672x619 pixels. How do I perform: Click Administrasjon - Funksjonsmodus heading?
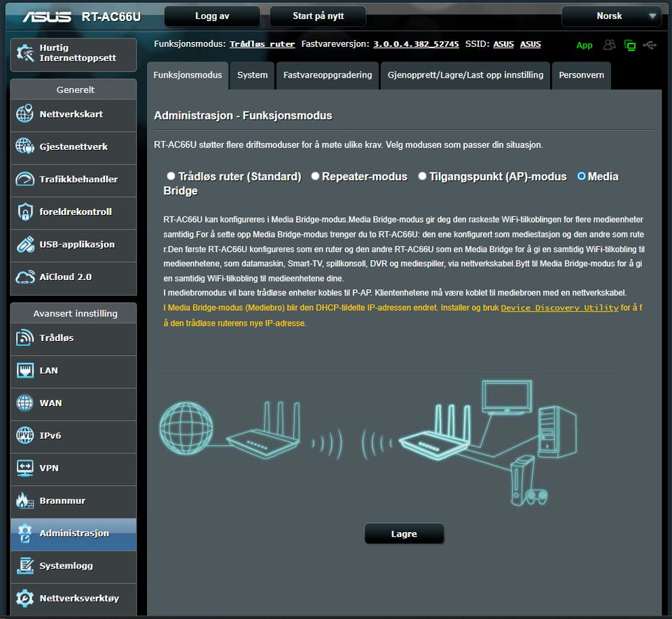click(243, 116)
